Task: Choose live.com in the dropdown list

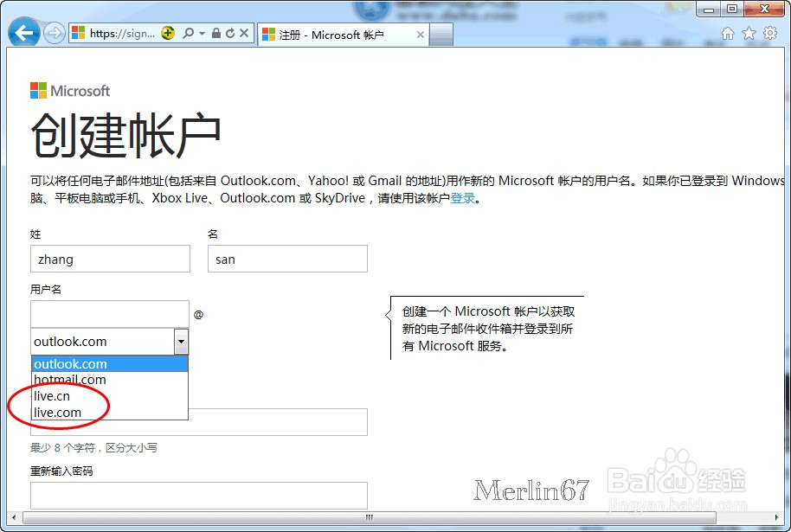Action: [x=110, y=412]
